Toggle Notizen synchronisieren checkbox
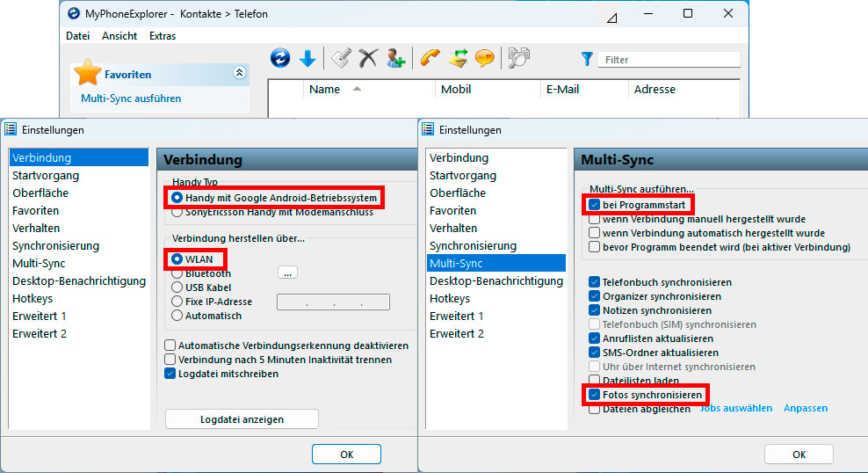The height and width of the screenshot is (473, 868). [594, 310]
